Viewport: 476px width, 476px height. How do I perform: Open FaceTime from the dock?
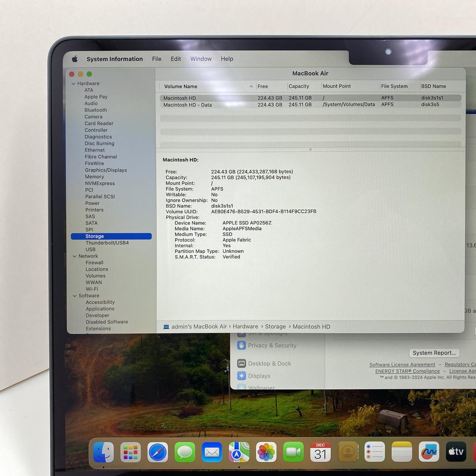[x=294, y=452]
